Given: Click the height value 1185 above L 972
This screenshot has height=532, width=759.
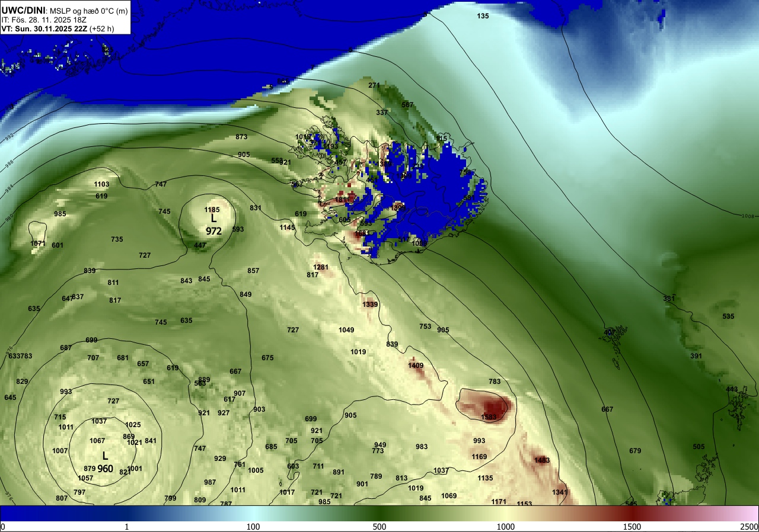Looking at the screenshot, I should (212, 210).
